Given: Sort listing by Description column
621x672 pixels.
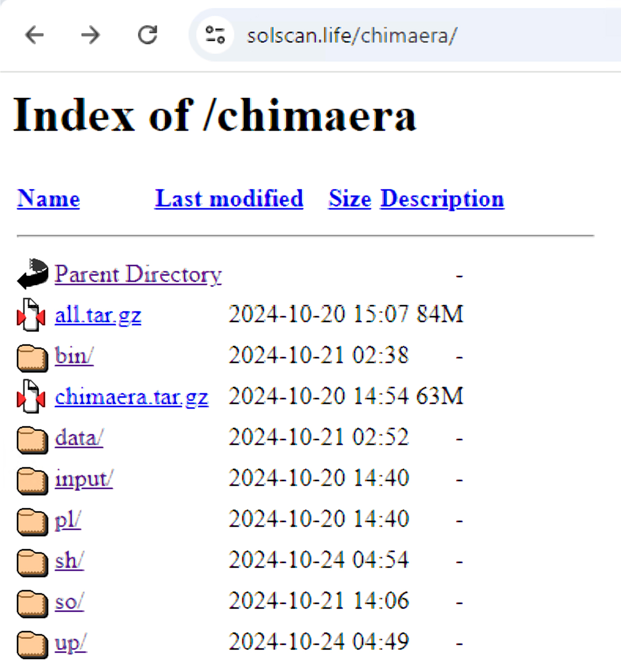Looking at the screenshot, I should (442, 198).
